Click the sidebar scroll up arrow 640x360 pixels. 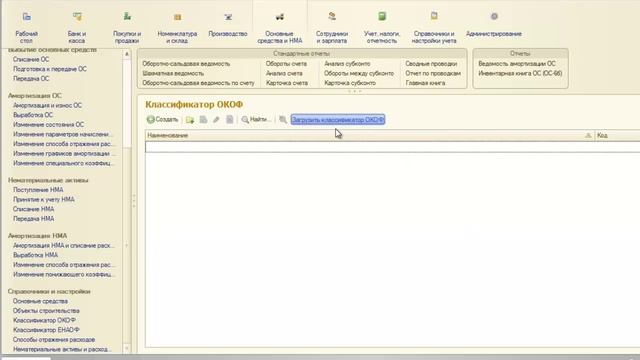coord(127,54)
